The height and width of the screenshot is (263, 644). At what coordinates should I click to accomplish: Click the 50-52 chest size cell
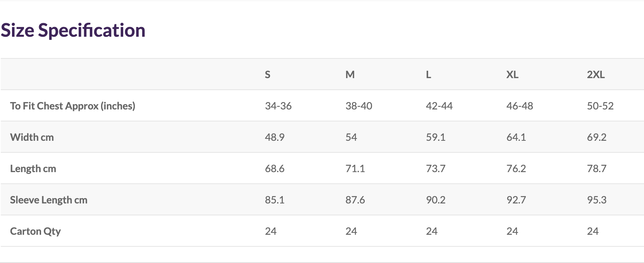[x=600, y=106]
